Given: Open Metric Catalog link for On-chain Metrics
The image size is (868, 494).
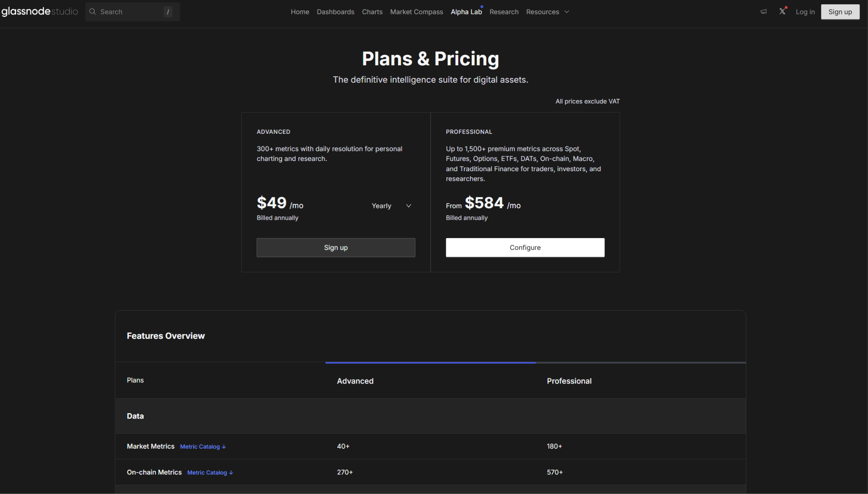Looking at the screenshot, I should click(x=210, y=472).
